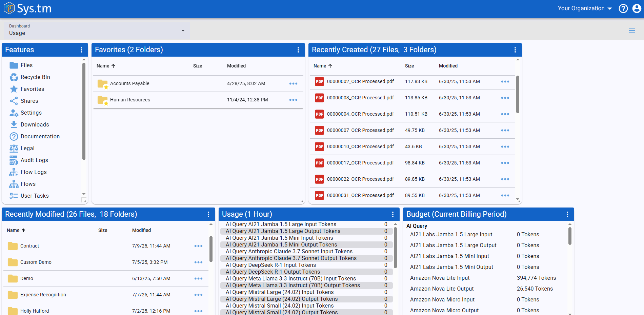Click the Favorites panel resize handle

click(302, 201)
